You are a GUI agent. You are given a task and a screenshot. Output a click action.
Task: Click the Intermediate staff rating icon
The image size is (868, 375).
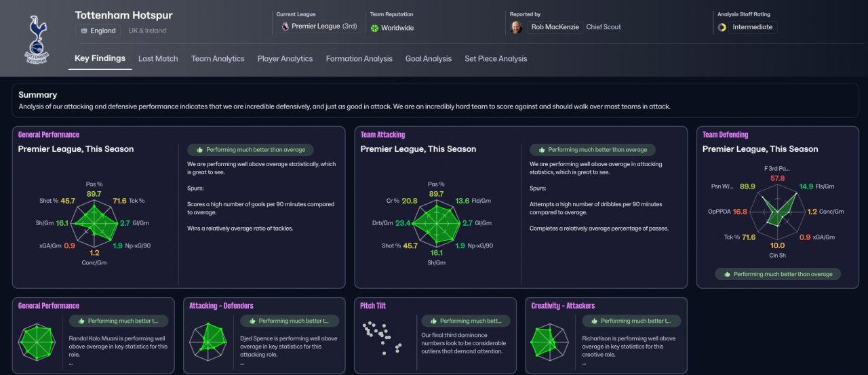click(x=722, y=27)
